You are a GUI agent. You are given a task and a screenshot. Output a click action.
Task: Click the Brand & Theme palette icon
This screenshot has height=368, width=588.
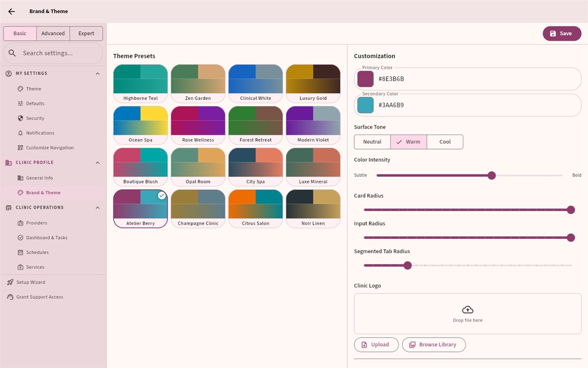21,193
